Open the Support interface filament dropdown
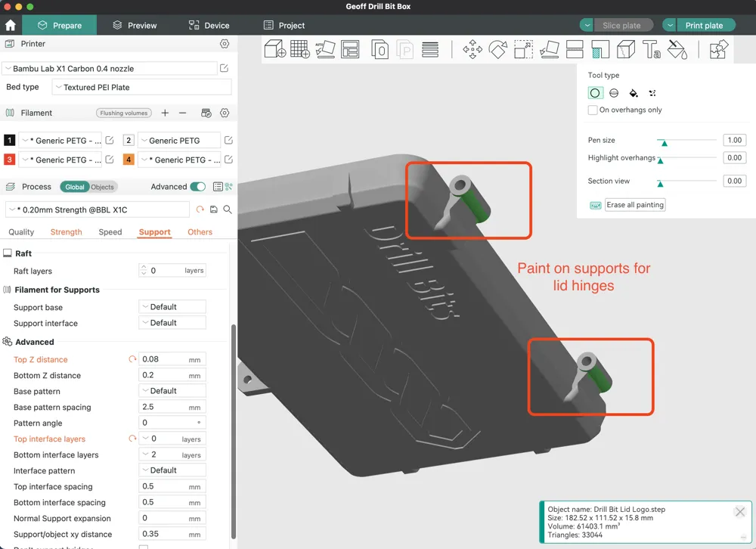This screenshot has width=756, height=549. coord(172,323)
